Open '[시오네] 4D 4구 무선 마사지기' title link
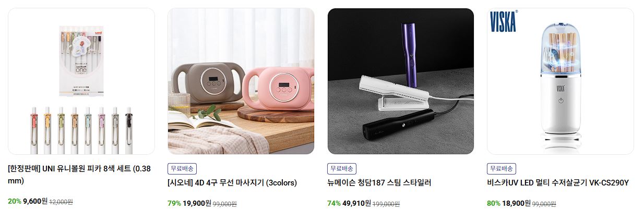Viewport: 644px width, 211px height. tap(232, 183)
